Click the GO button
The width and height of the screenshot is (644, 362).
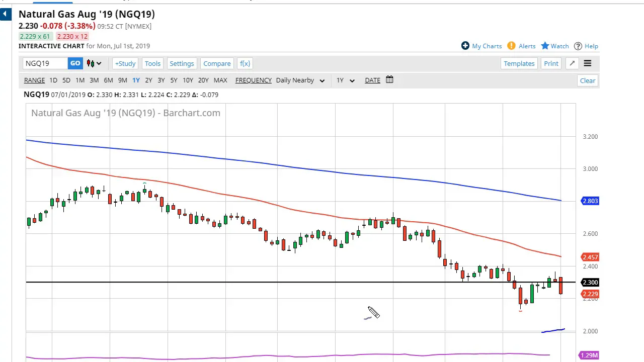point(75,63)
